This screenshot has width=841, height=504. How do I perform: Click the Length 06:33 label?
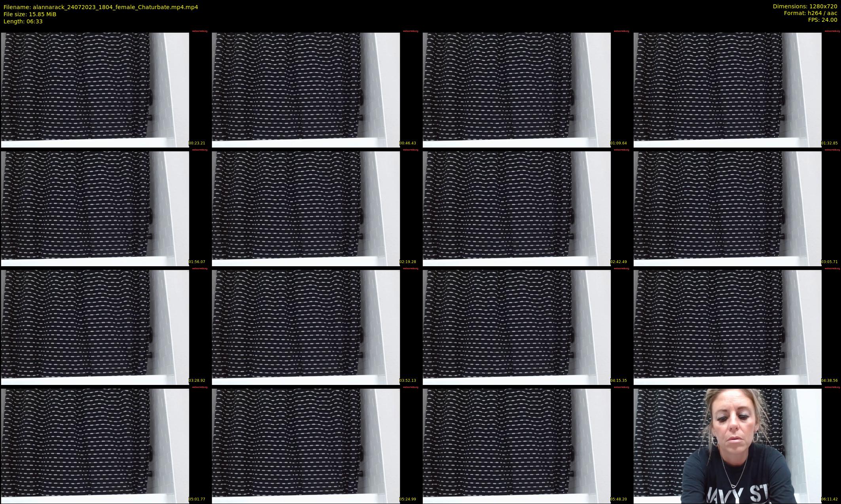coord(23,21)
